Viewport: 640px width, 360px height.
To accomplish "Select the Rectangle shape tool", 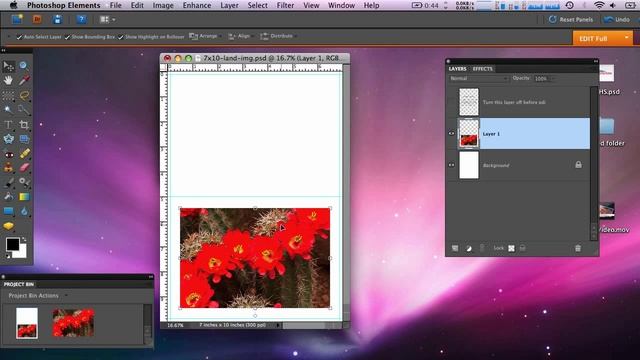I will click(8, 211).
